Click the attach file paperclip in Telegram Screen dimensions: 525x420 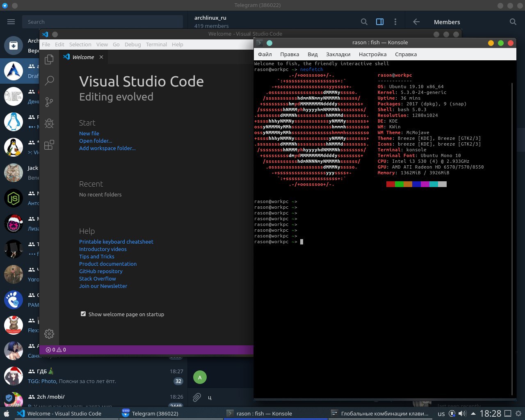click(197, 397)
